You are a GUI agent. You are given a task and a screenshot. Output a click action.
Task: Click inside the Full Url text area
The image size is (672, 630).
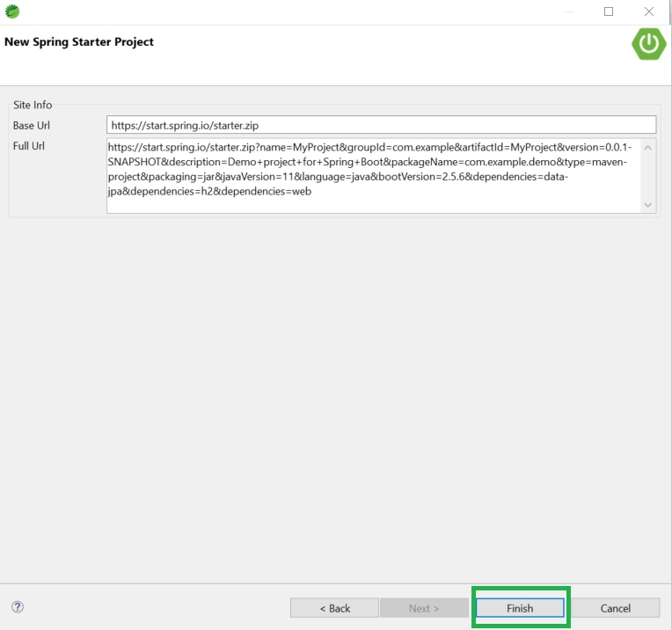(369, 174)
